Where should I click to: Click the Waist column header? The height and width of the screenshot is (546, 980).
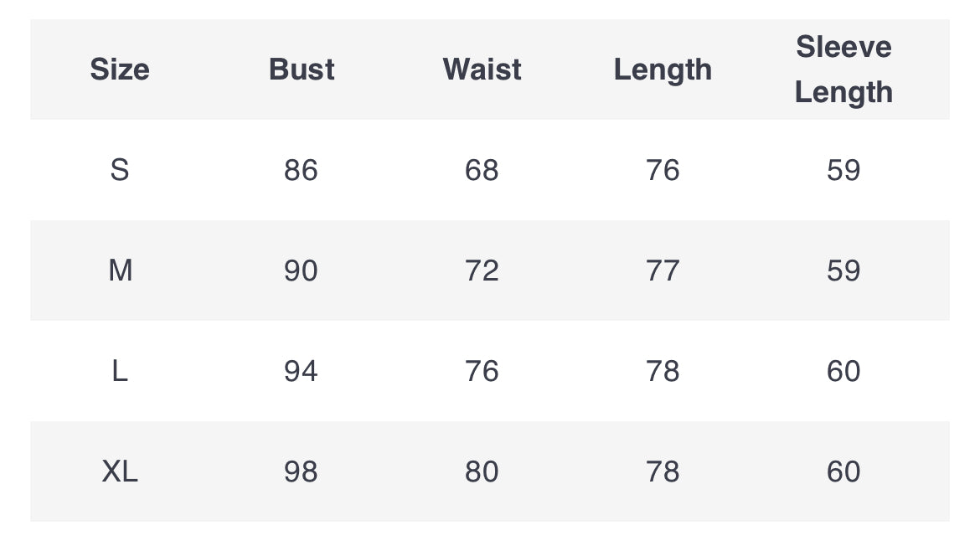[482, 70]
